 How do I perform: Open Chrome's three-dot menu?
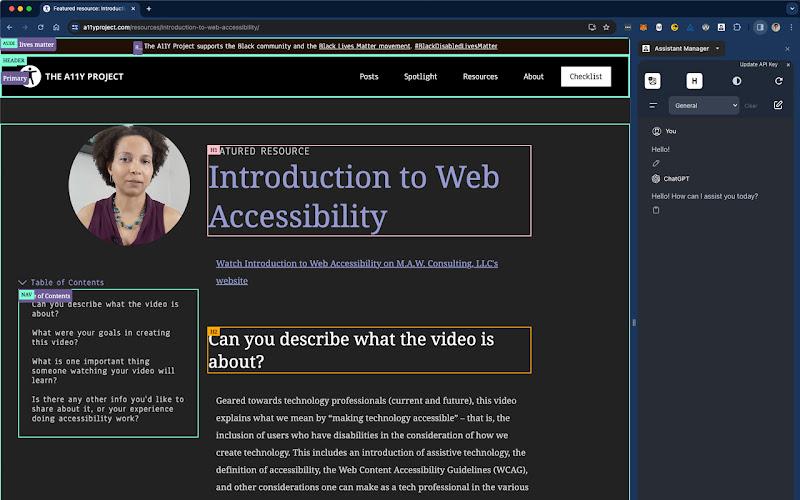point(791,27)
